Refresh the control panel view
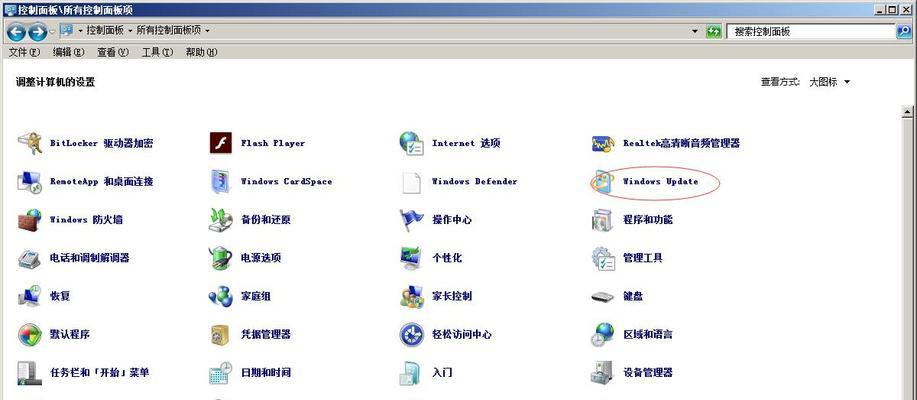This screenshot has height=400, width=917. pos(713,32)
